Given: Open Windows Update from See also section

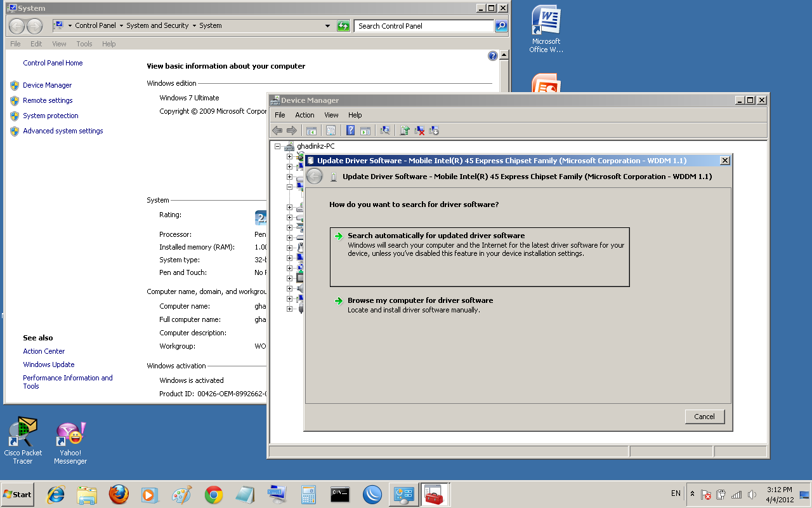Looking at the screenshot, I should point(48,364).
